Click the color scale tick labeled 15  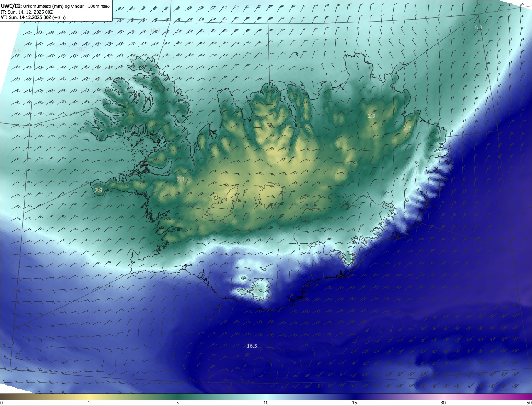355,403
